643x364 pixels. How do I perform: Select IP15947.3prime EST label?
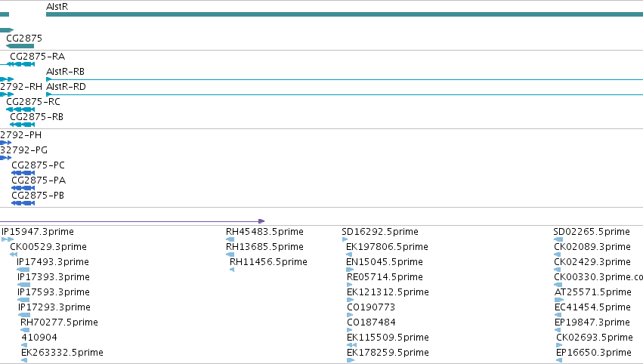(38, 232)
